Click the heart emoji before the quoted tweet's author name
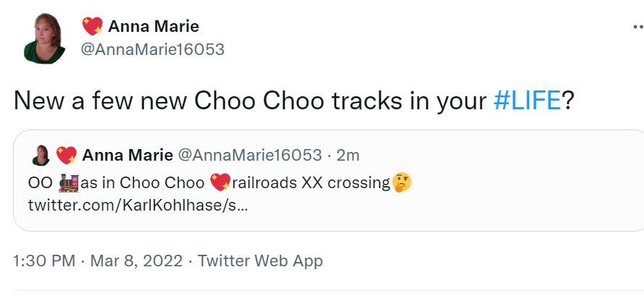 66,155
